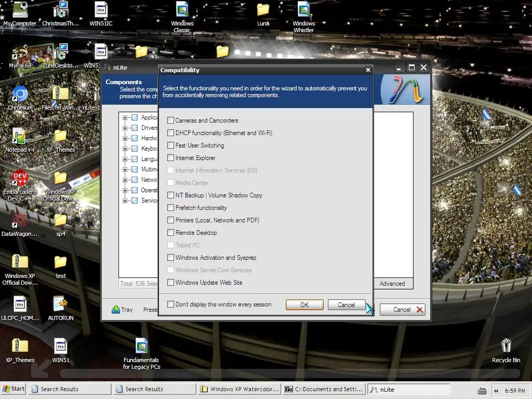Viewport: 532px width, 399px height.
Task: Switch to Windows XP Watercolor taskbar item
Action: (x=239, y=389)
